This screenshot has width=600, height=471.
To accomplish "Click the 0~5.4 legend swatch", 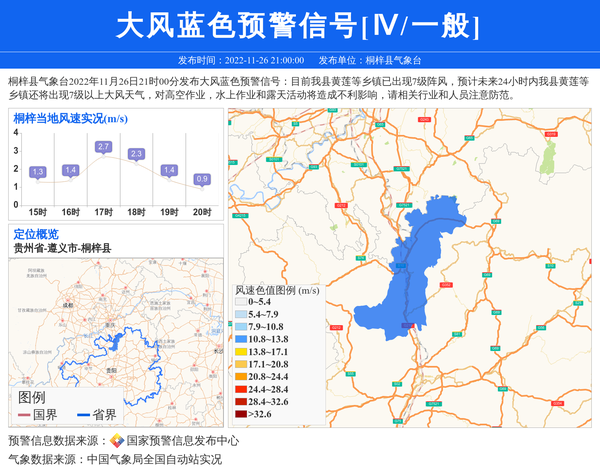I will [x=240, y=303].
